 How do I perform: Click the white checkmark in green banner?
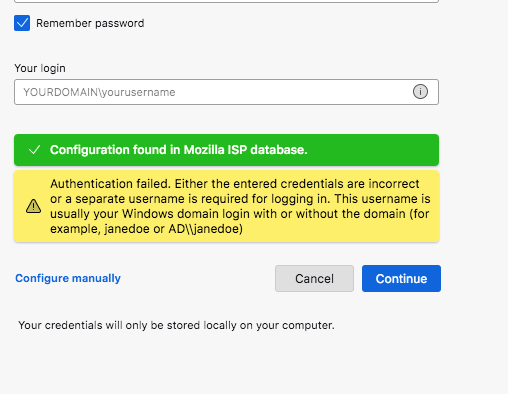(35, 150)
